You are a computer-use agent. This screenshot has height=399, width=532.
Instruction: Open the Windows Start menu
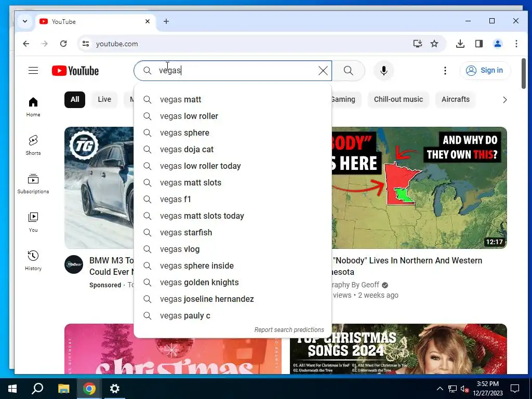click(12, 389)
